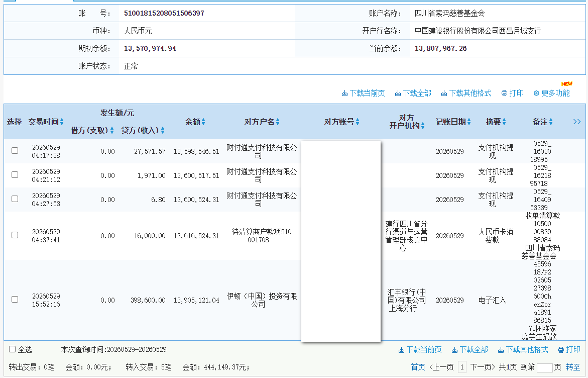Open 更多功能 more functions menu
588x378 pixels.
coord(551,93)
